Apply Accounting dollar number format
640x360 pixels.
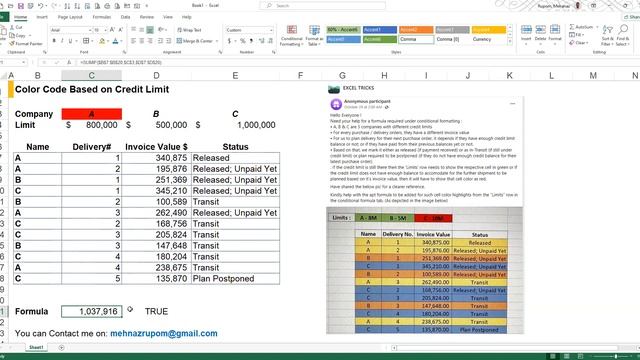(229, 41)
